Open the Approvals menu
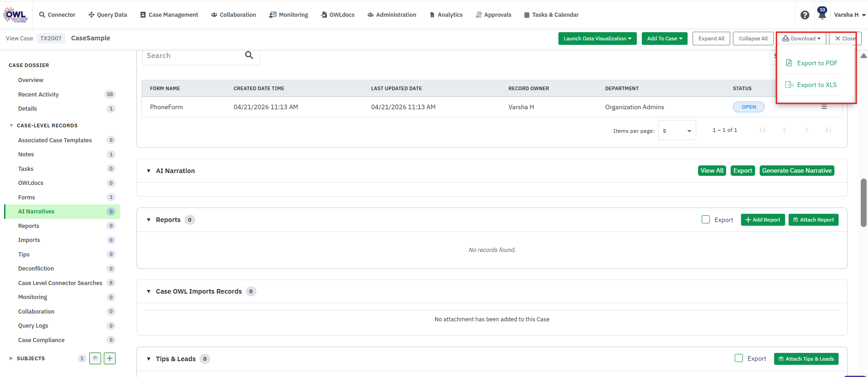This screenshot has height=377, width=868. tap(494, 15)
